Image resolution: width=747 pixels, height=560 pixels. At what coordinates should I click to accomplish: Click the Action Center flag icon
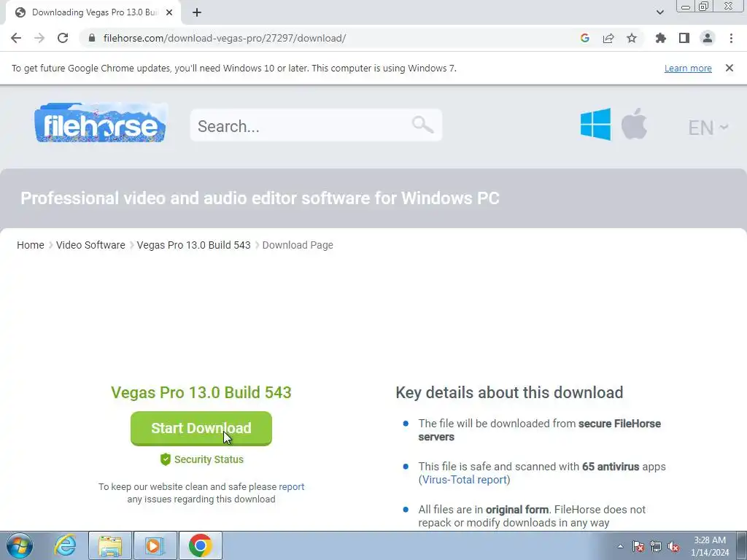tap(638, 547)
